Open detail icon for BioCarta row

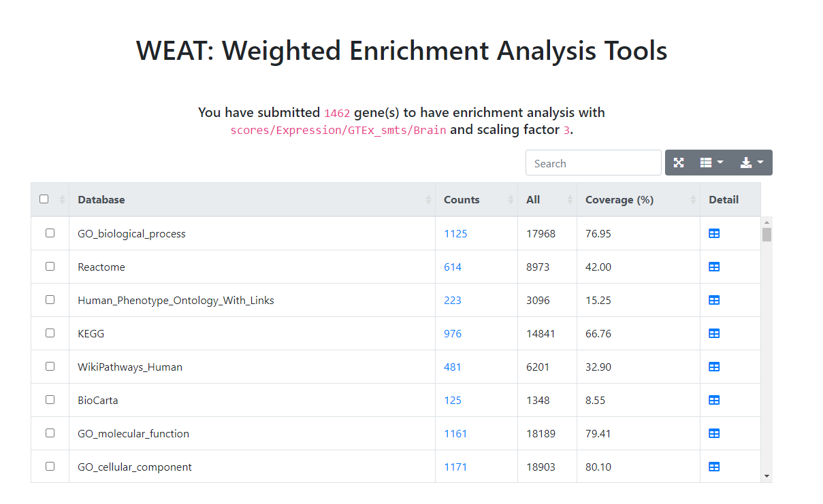714,400
